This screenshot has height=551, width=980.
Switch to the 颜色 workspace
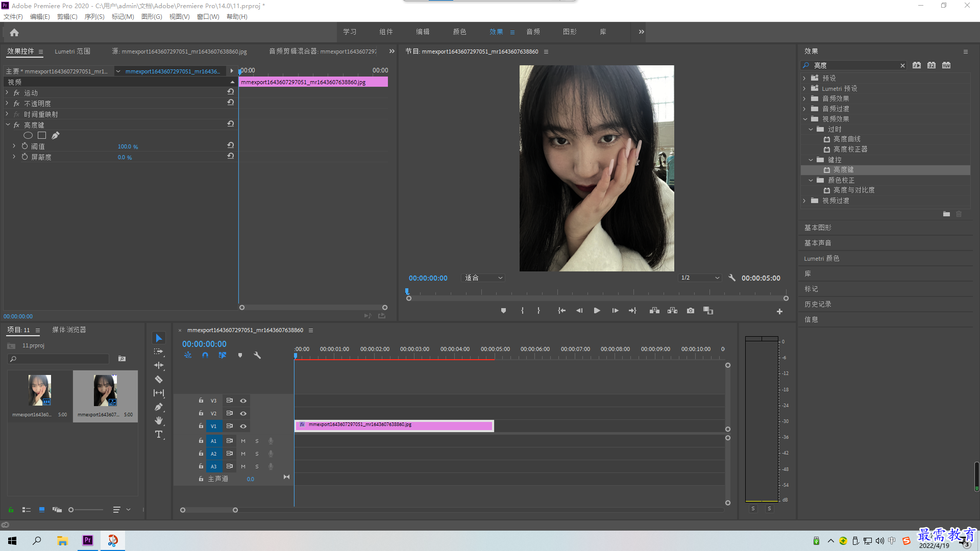pos(459,32)
